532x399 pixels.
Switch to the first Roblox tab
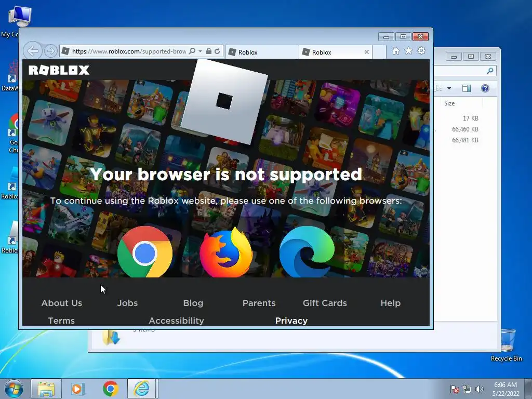pyautogui.click(x=262, y=52)
